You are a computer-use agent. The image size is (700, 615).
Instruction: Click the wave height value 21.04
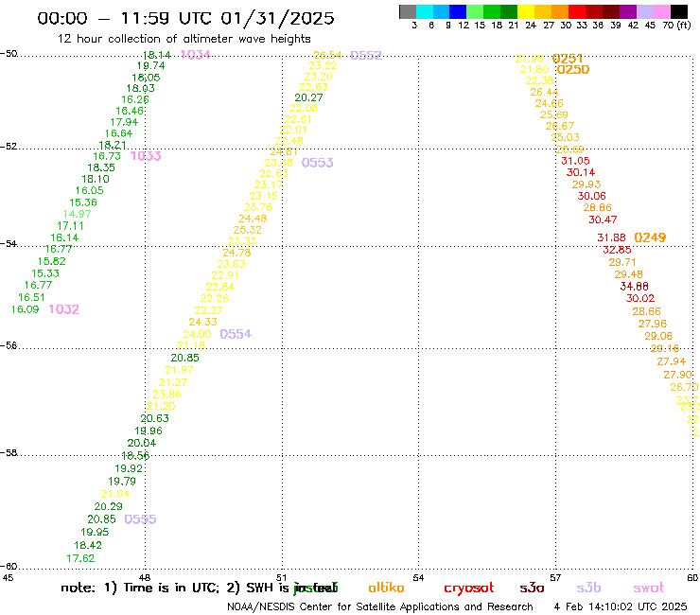[115, 494]
